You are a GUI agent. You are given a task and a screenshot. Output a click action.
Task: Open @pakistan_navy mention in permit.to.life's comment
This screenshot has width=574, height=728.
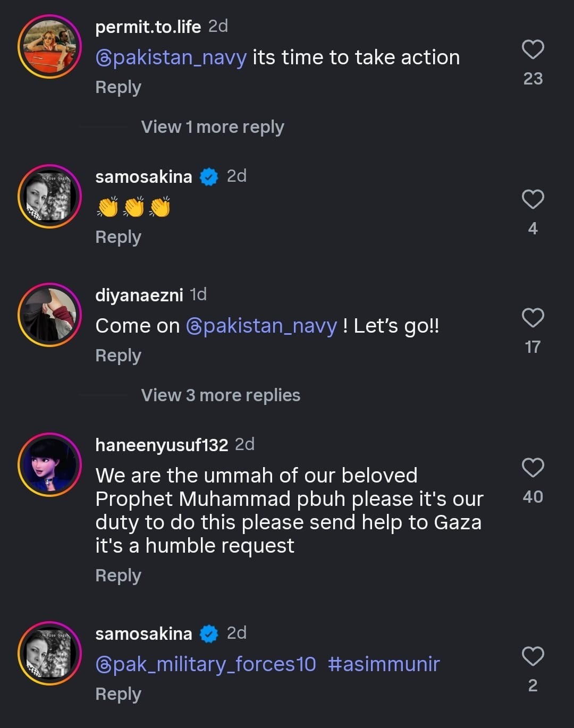(x=171, y=57)
